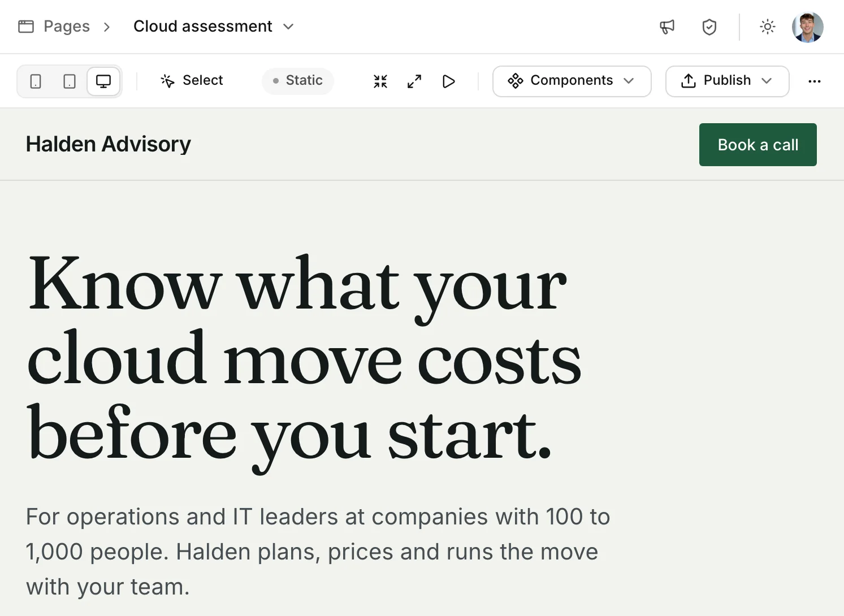Switch to desktop viewport
Image resolution: width=844 pixels, height=616 pixels.
103,81
